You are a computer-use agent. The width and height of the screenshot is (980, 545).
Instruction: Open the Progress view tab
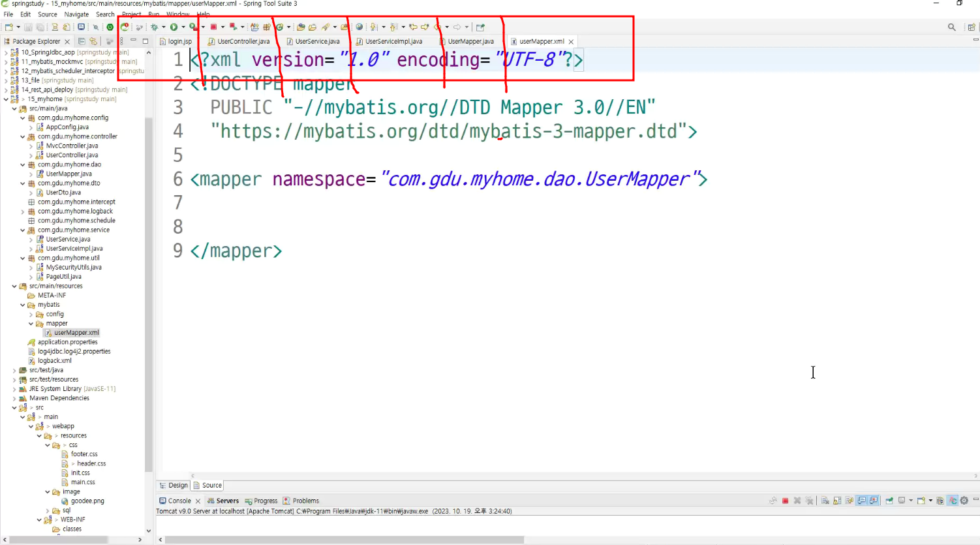tap(261, 501)
